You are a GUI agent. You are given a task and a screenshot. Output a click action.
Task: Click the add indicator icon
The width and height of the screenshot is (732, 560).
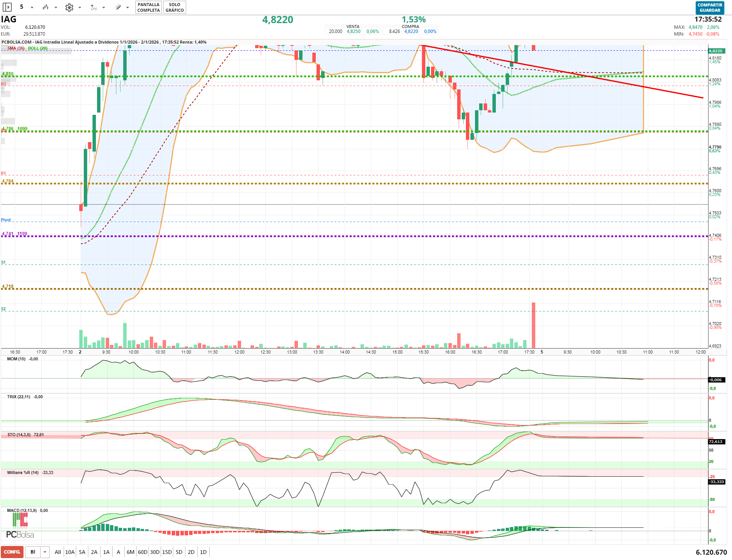coord(94,7)
